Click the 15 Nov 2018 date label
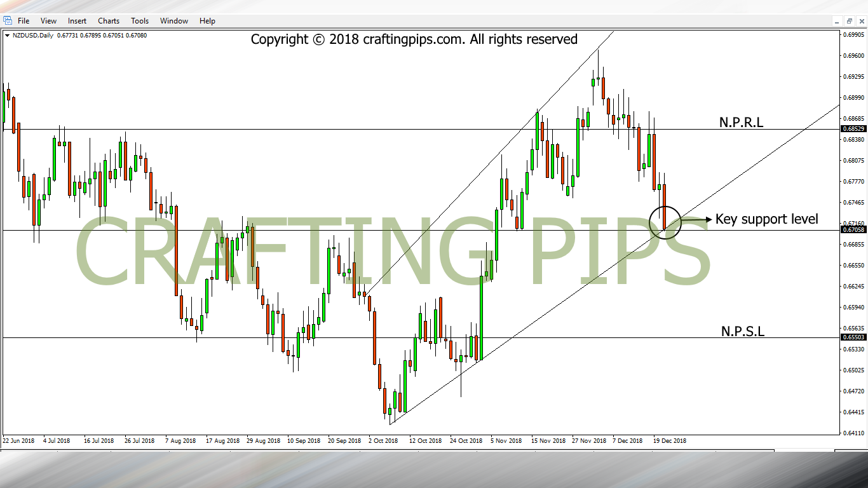Image resolution: width=868 pixels, height=488 pixels. [x=548, y=440]
